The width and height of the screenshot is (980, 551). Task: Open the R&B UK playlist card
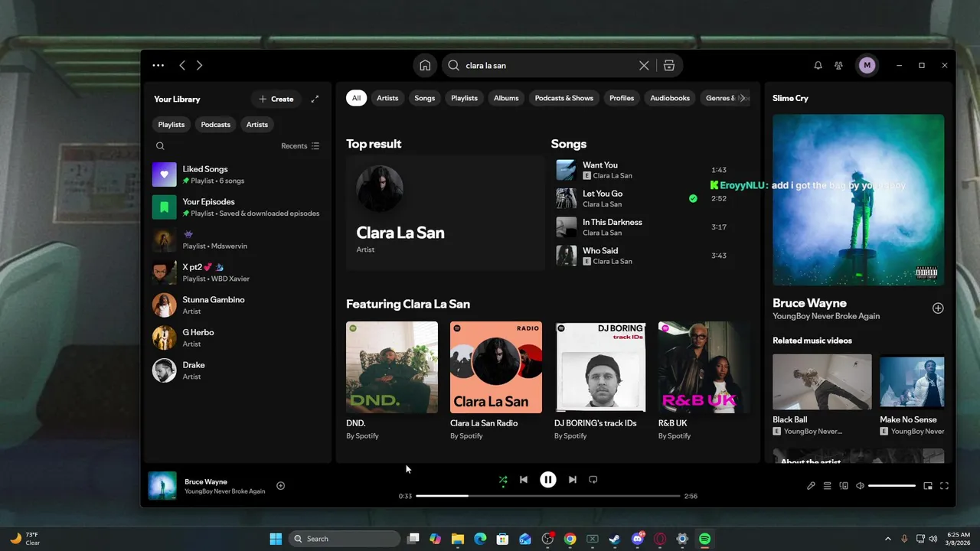coord(704,381)
